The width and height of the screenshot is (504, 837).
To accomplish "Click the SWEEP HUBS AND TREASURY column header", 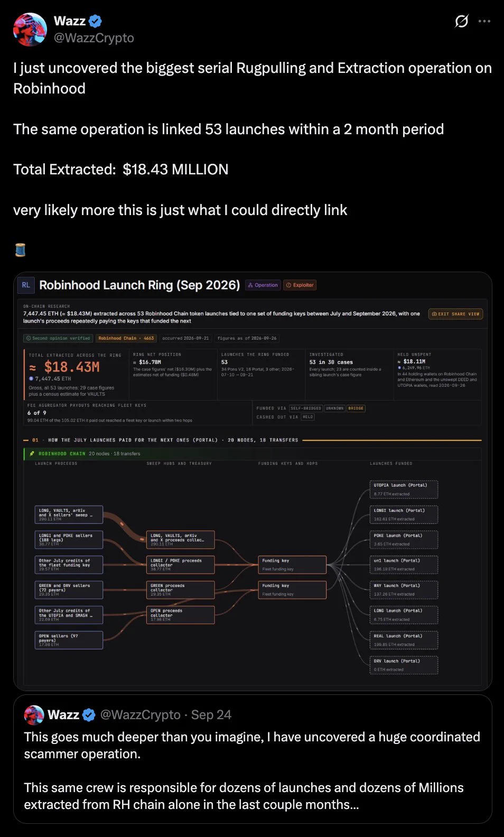I will pyautogui.click(x=179, y=463).
